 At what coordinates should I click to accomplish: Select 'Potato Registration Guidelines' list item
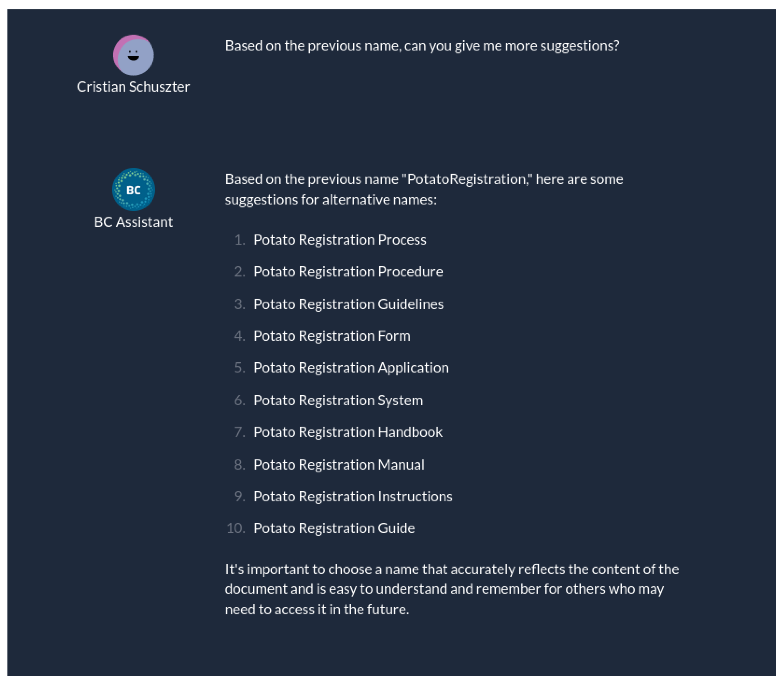[x=348, y=304]
